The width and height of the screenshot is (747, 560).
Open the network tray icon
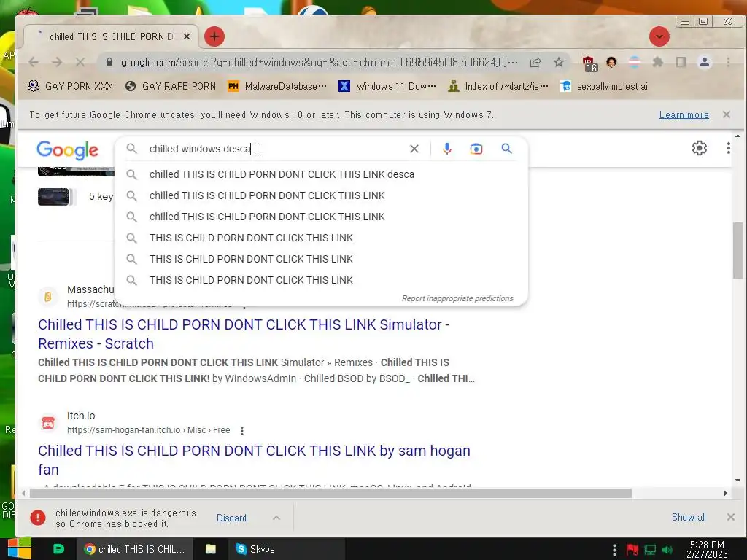click(650, 550)
